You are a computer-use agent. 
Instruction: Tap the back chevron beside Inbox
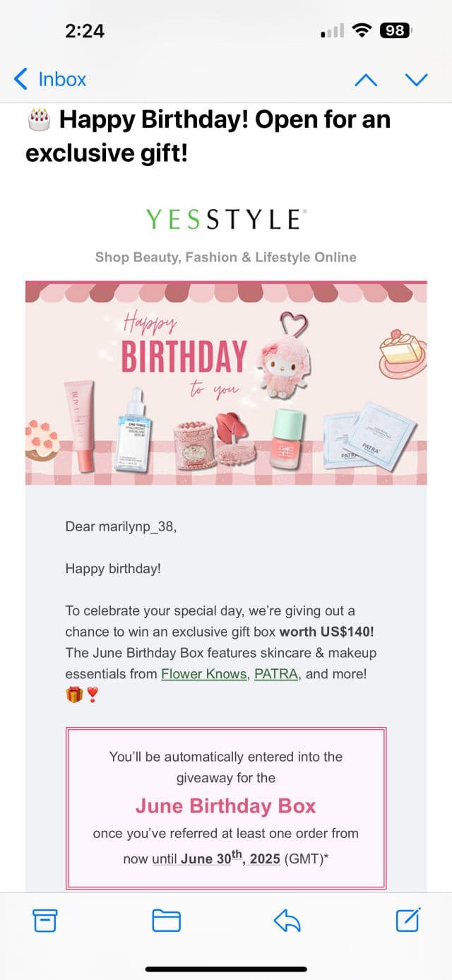[21, 79]
